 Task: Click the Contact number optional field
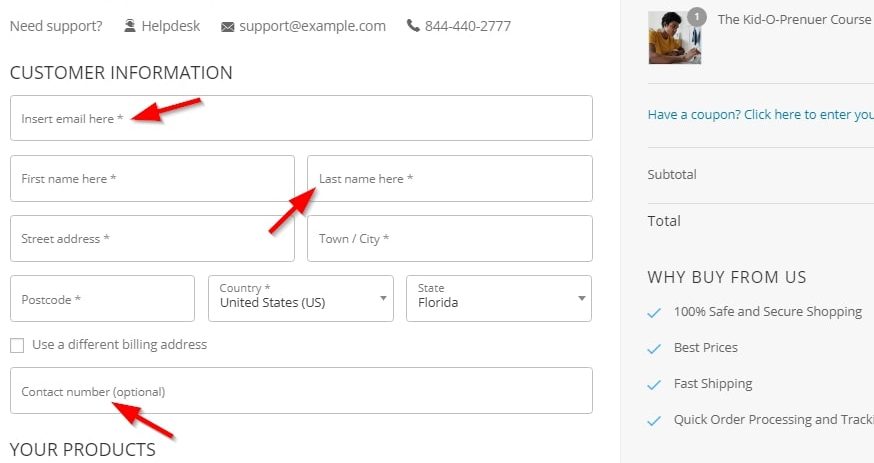click(x=301, y=391)
